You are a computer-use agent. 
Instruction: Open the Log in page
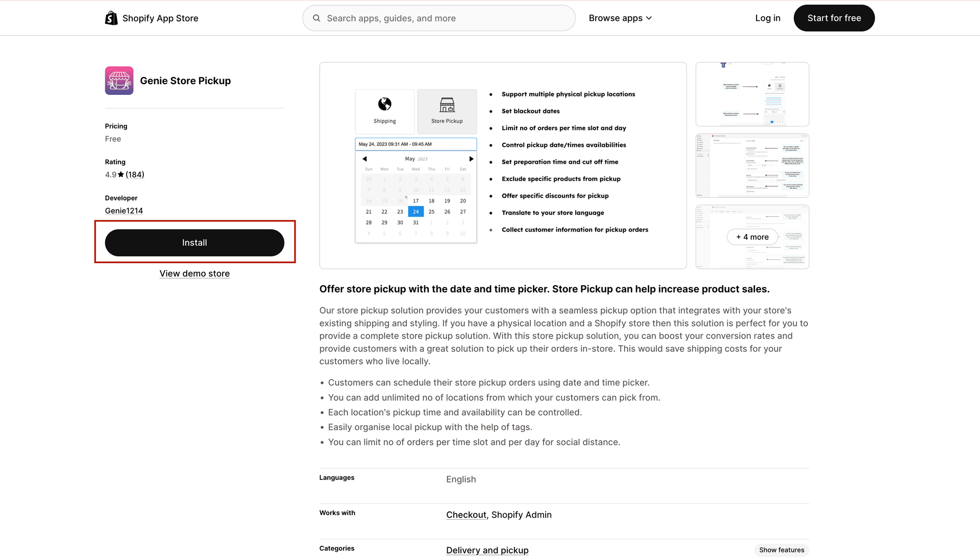click(x=767, y=18)
